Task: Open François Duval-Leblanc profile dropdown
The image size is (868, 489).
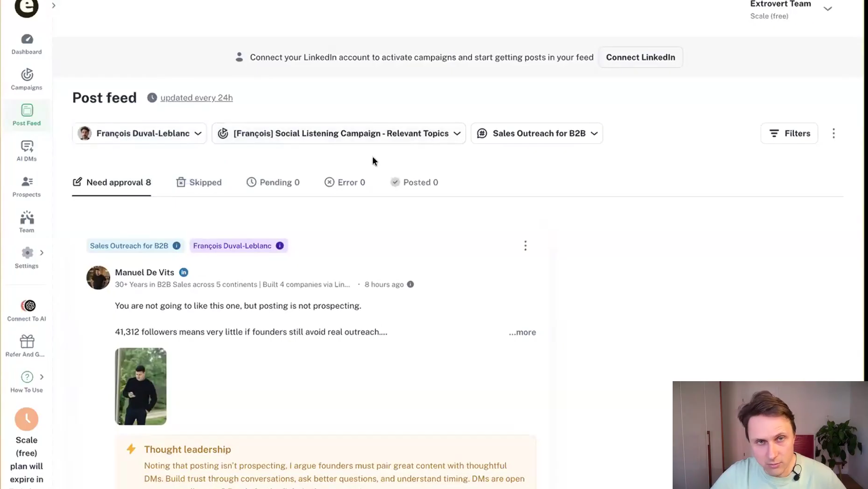Action: pos(140,133)
